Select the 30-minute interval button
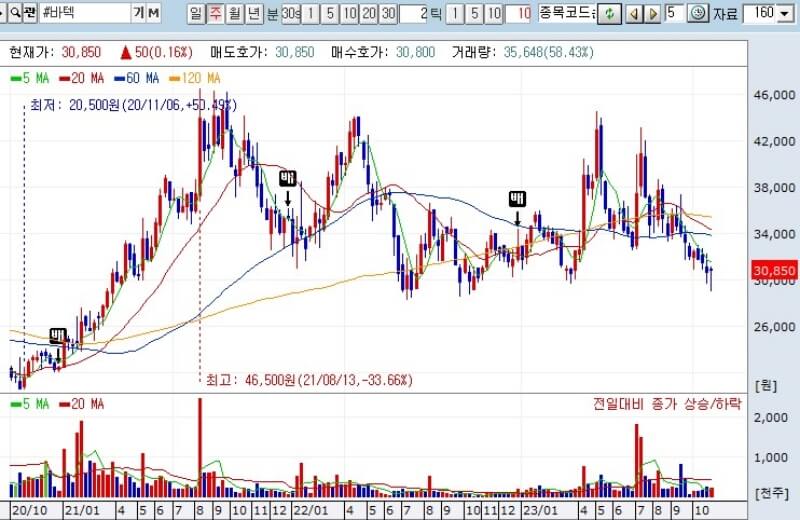Screen dimensions: 800x520 click(388, 13)
